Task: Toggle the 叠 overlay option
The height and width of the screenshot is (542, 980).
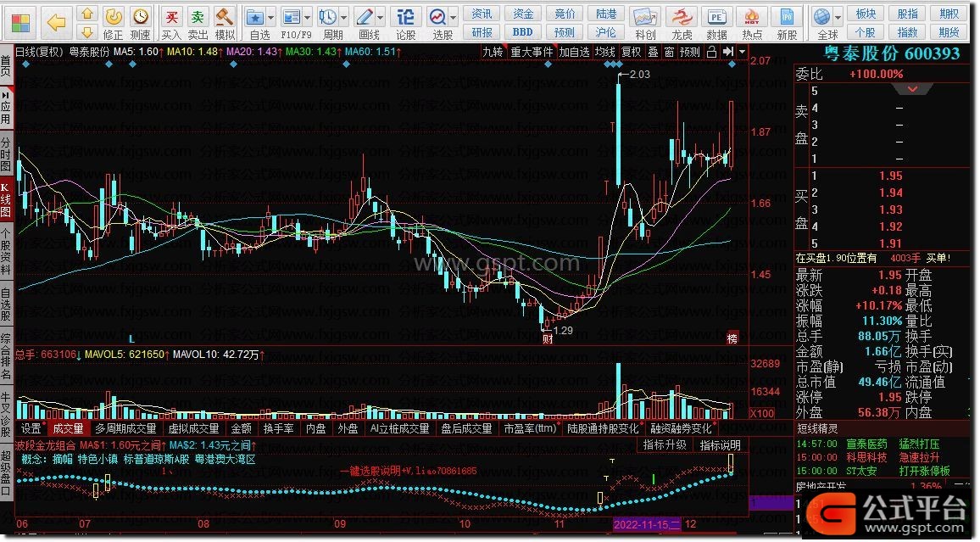Action: click(653, 53)
